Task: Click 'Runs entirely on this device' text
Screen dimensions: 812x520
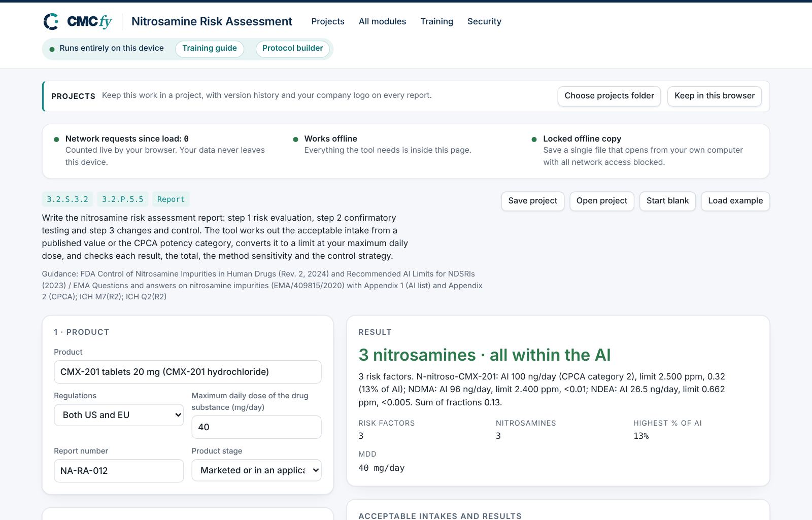Action: coord(112,48)
